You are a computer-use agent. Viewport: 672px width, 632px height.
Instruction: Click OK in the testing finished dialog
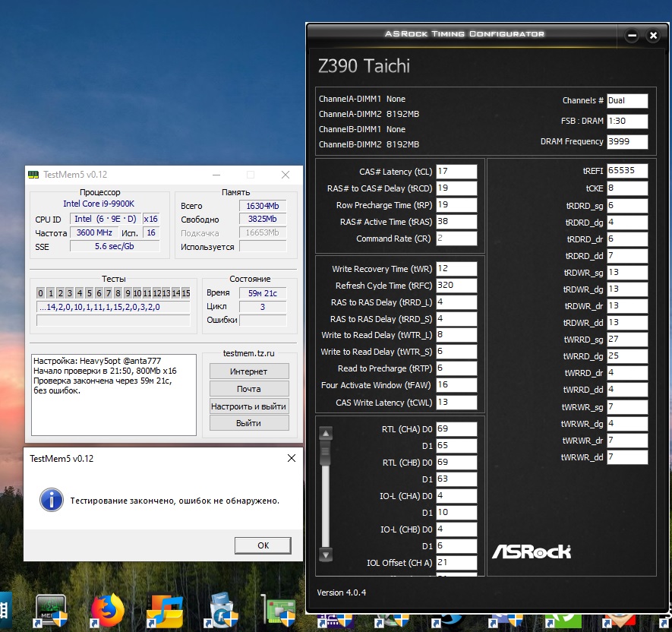(x=263, y=545)
